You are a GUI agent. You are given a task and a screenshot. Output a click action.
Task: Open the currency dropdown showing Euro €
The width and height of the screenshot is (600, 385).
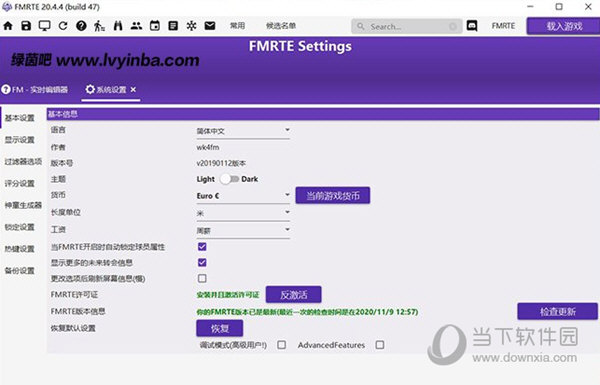coord(243,196)
